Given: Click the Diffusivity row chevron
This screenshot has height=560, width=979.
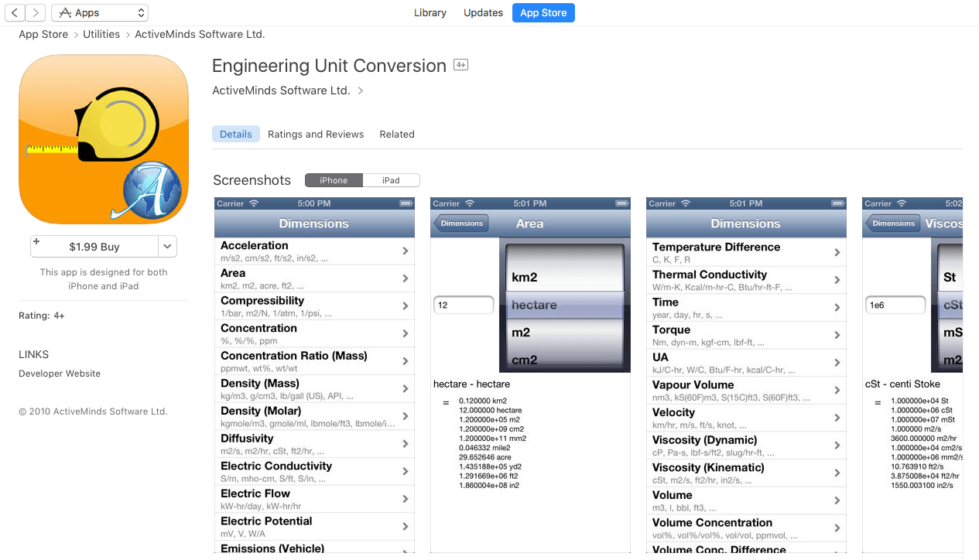Looking at the screenshot, I should tap(406, 444).
